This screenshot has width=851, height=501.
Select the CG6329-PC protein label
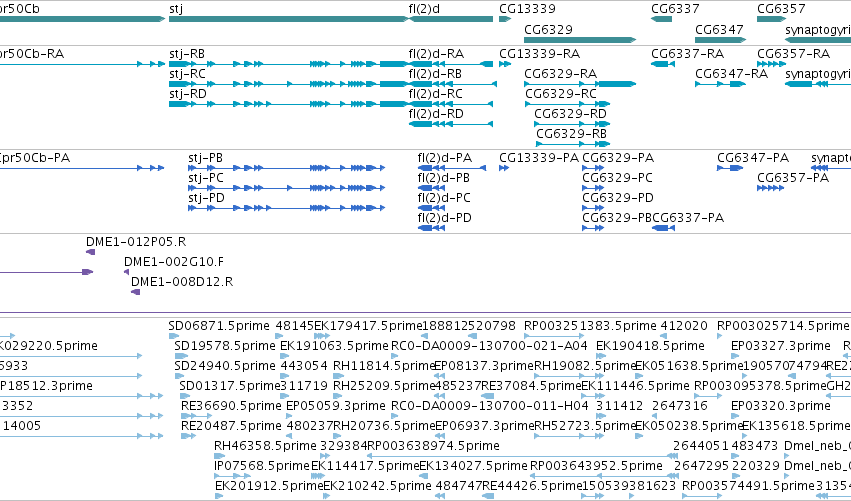[618, 178]
